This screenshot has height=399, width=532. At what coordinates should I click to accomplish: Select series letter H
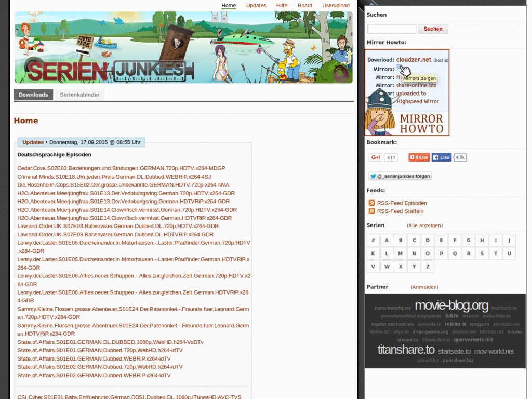(x=482, y=240)
